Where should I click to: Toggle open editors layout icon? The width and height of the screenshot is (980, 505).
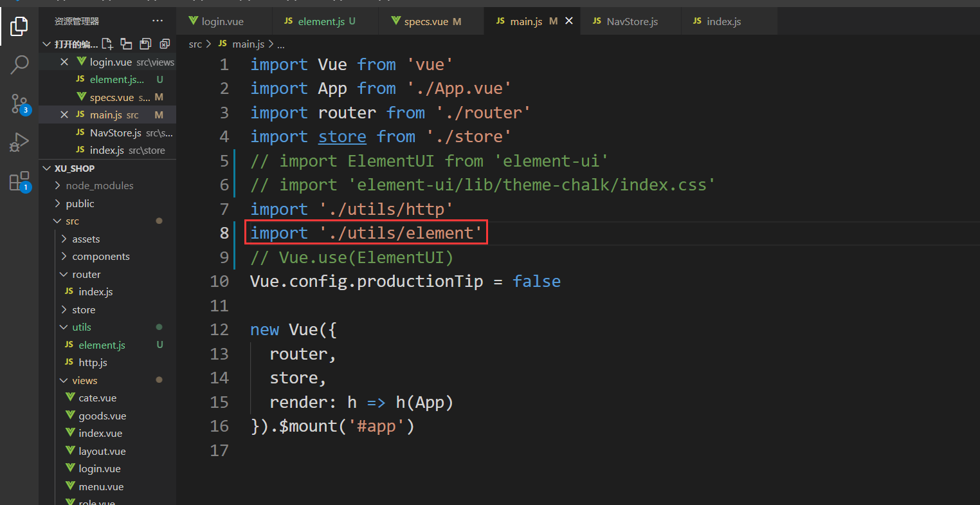(x=127, y=44)
